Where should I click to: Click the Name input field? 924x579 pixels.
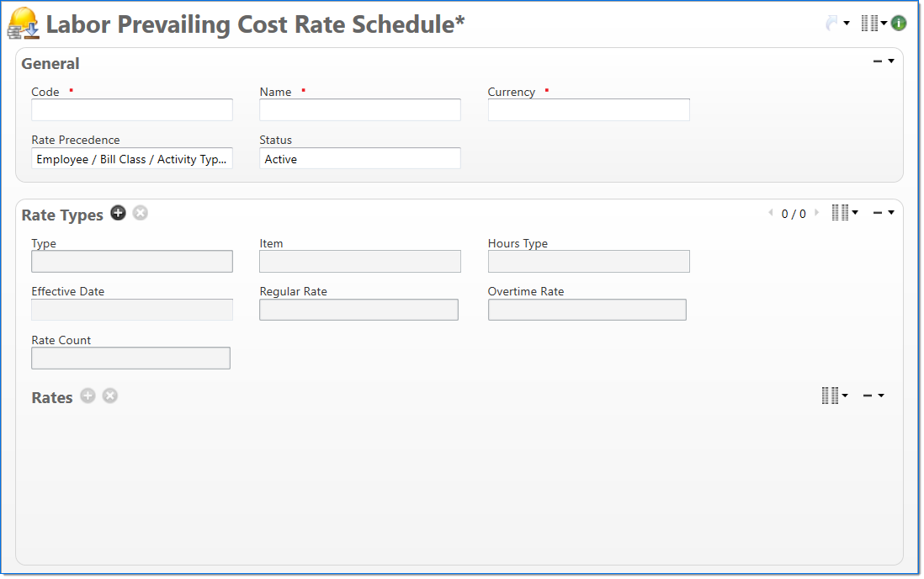pyautogui.click(x=360, y=110)
